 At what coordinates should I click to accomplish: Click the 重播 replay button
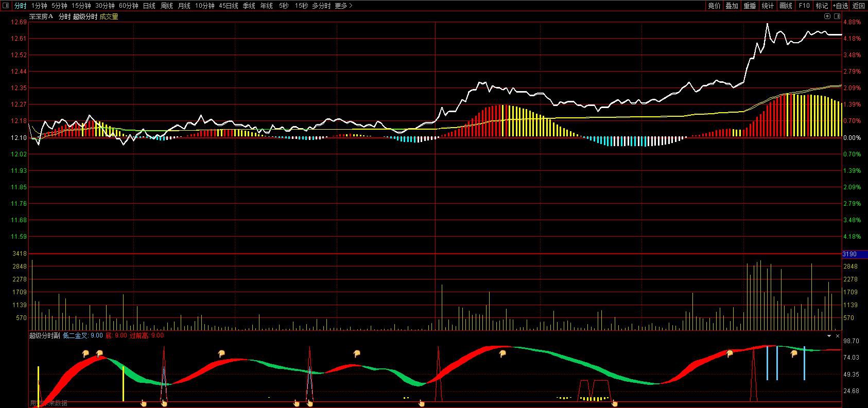click(750, 6)
